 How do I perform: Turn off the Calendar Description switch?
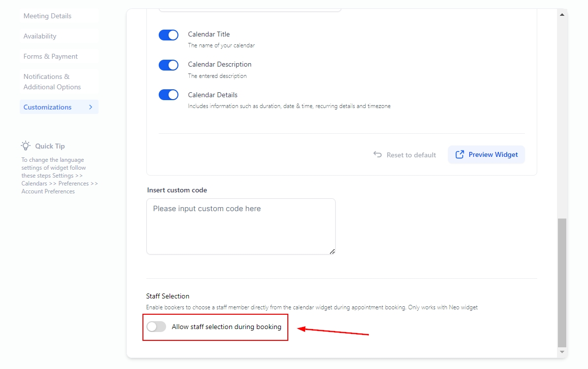pos(169,65)
